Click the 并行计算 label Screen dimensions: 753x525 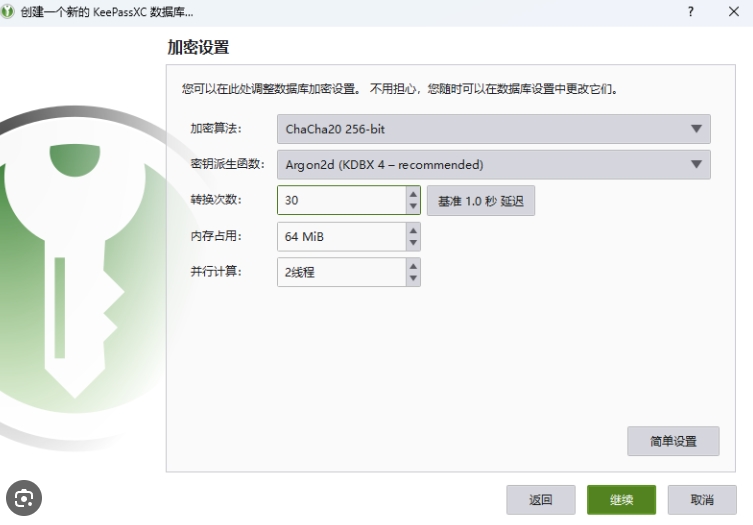216,271
